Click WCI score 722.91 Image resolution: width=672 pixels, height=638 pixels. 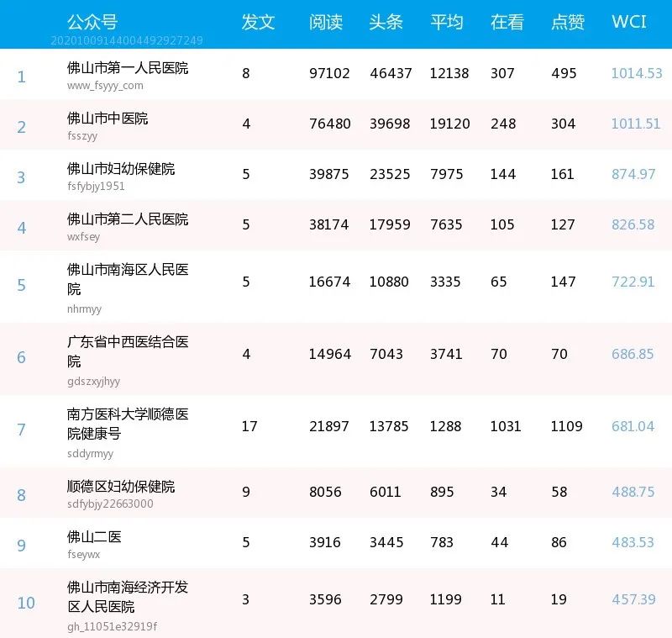[633, 282]
